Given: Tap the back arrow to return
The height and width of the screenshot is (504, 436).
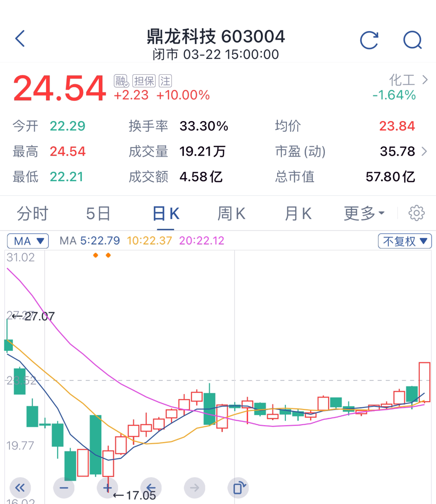Looking at the screenshot, I should point(20,38).
